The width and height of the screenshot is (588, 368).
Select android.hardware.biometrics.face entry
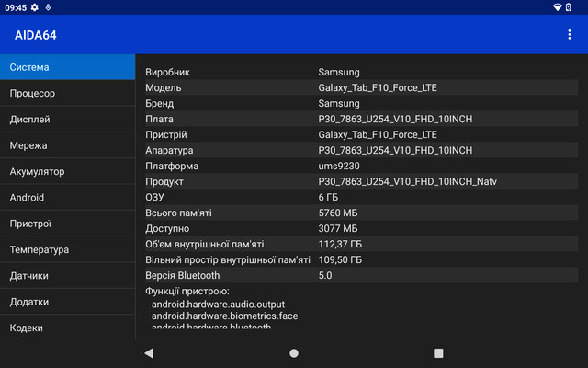[x=224, y=316]
